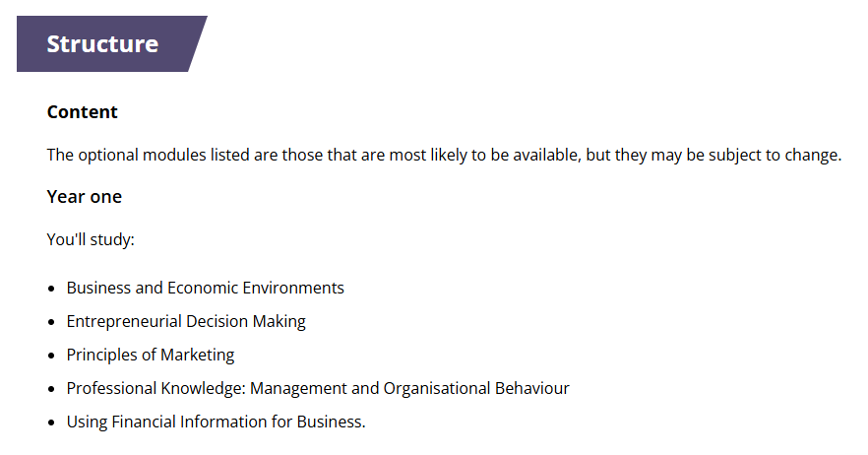Click the words "optional modules" in the paragraph
The image size is (868, 455).
coord(142,156)
